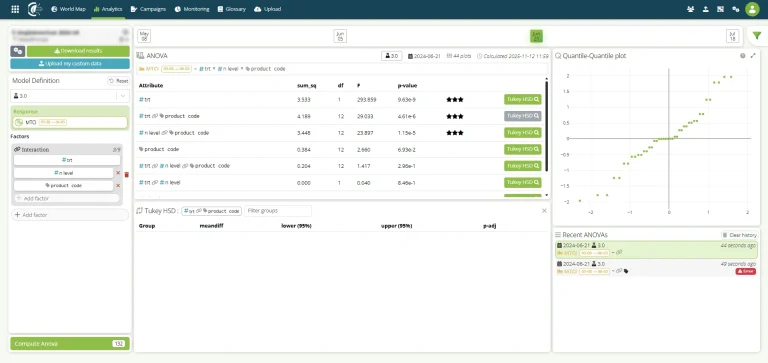Open Tukey HSD for product code row

click(x=523, y=149)
